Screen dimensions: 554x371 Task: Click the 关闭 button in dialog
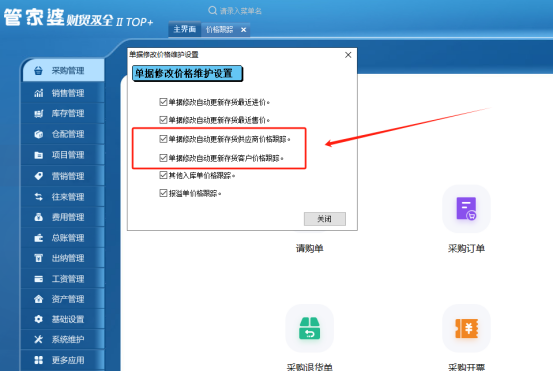(x=325, y=219)
